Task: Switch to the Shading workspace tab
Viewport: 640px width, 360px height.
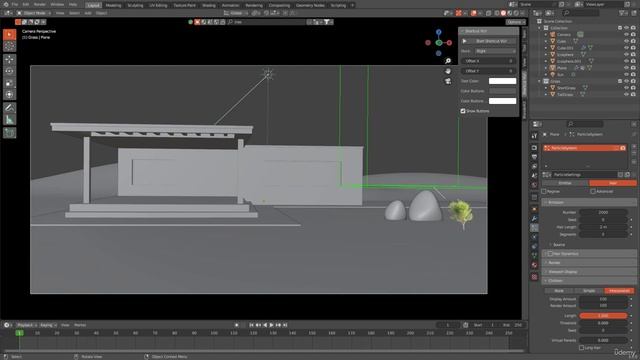Action: (x=209, y=5)
